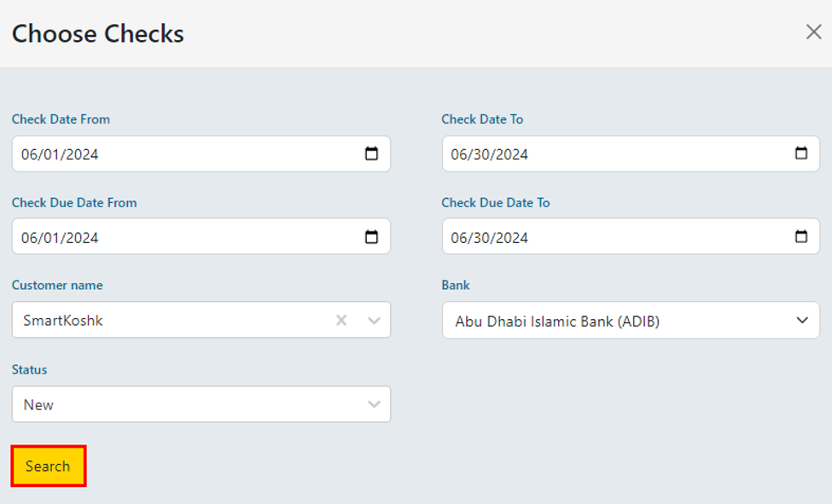This screenshot has height=504, width=832.
Task: Click the New value in Status field
Action: point(38,405)
